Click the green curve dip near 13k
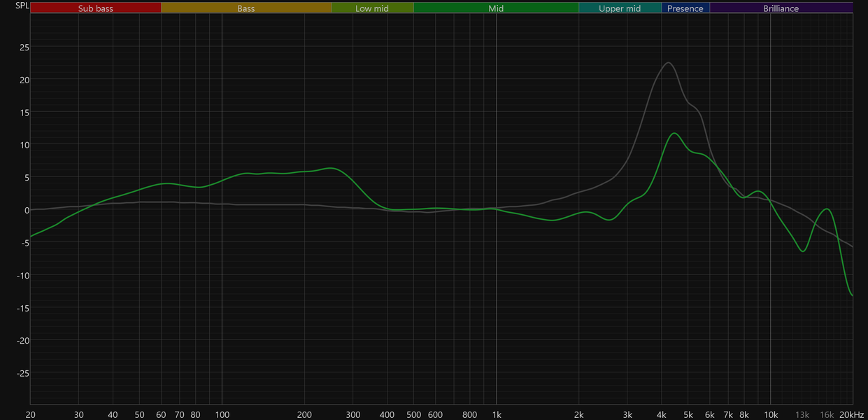Viewport: 868px width, 420px height. click(x=802, y=251)
